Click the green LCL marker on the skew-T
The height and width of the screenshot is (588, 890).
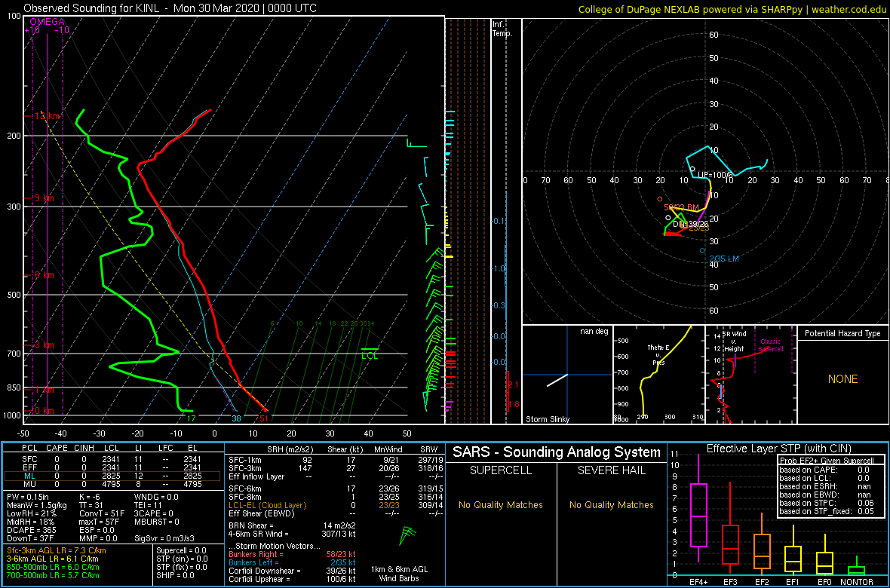tap(370, 353)
